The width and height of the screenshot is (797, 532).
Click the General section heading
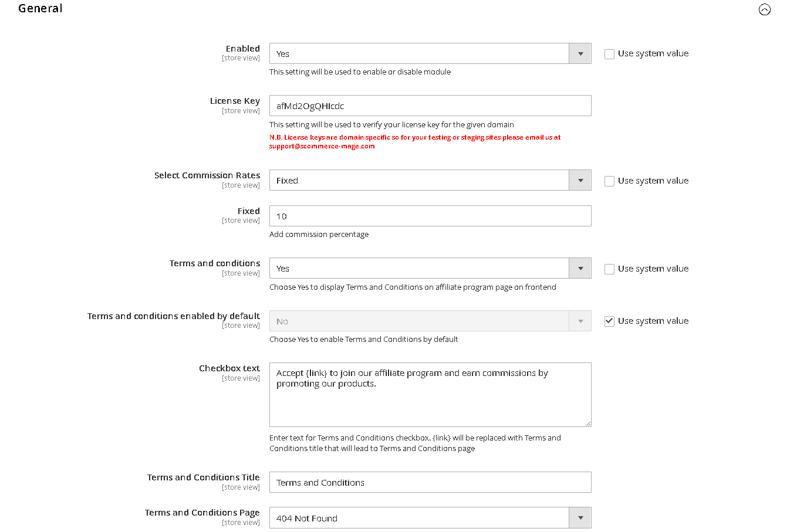(40, 9)
